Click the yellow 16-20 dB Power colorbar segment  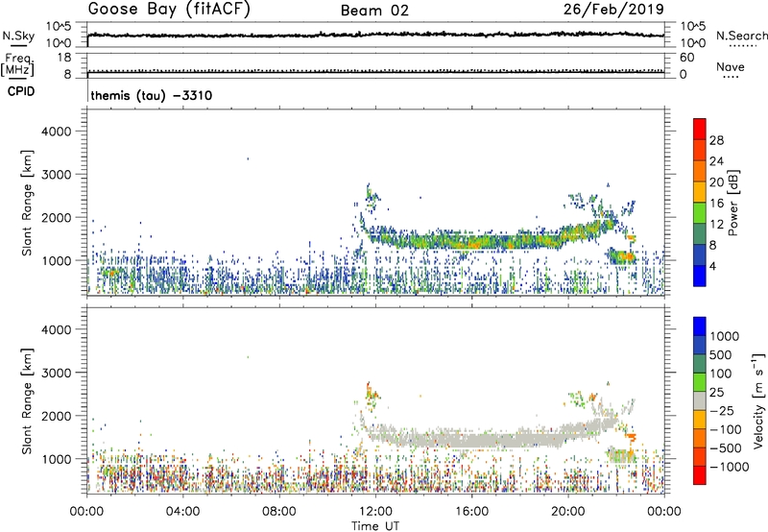(x=700, y=191)
